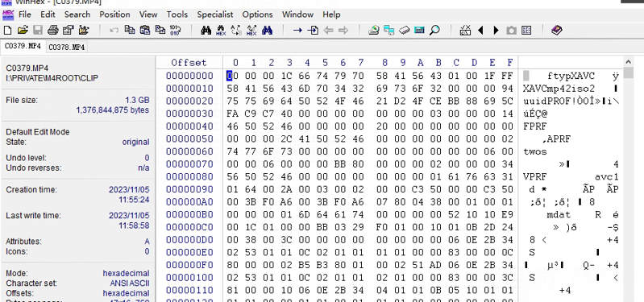644x302 pixels.
Task: Click the path I:\PRIVATE\M4ROOT\CLIP in info panel
Action: pos(52,78)
